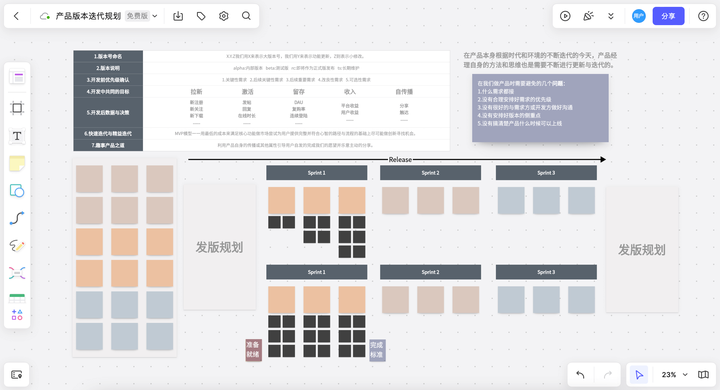The width and height of the screenshot is (720, 390).
Task: Open the 23% zoom level dropdown
Action: tap(675, 375)
